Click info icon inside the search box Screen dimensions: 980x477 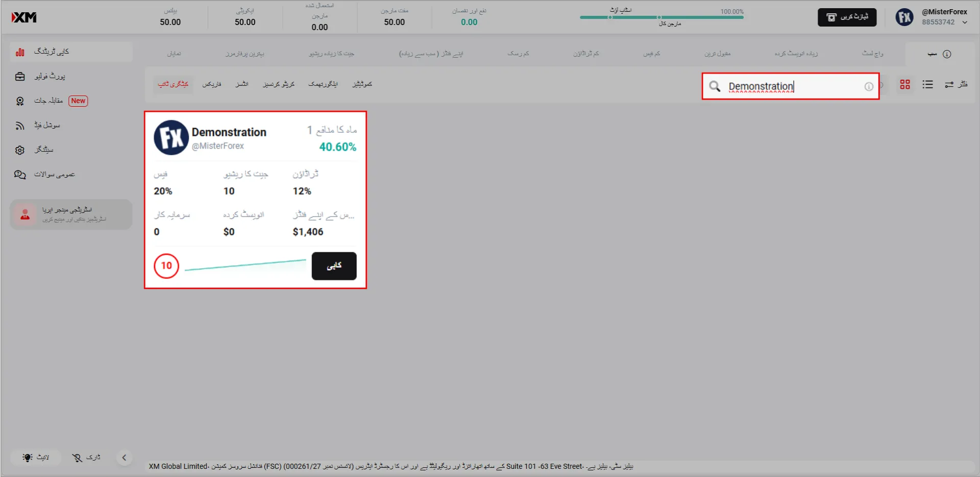tap(869, 87)
